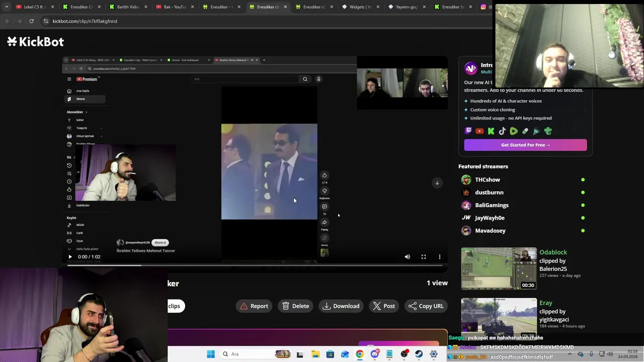The width and height of the screenshot is (644, 362).
Task: Mute the clip volume
Action: (x=408, y=257)
